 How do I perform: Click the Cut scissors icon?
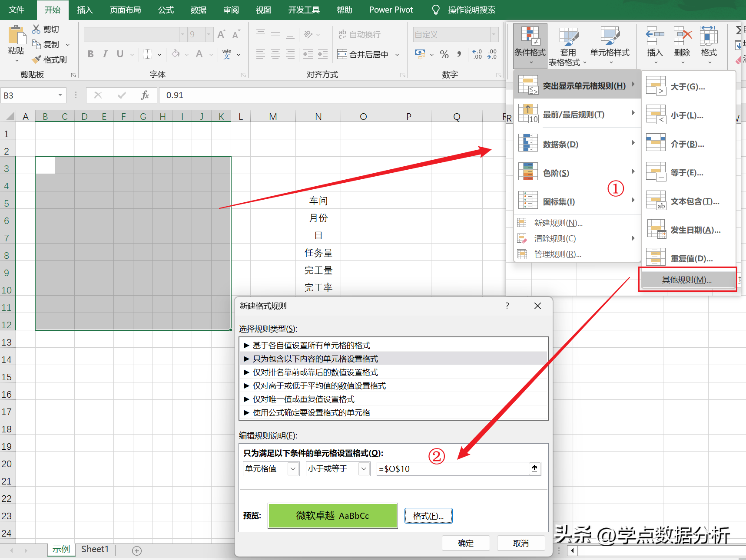tap(36, 29)
